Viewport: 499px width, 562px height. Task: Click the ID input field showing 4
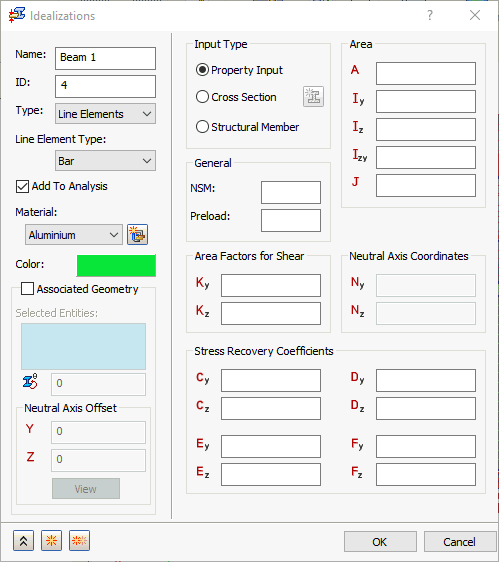[x=105, y=86]
